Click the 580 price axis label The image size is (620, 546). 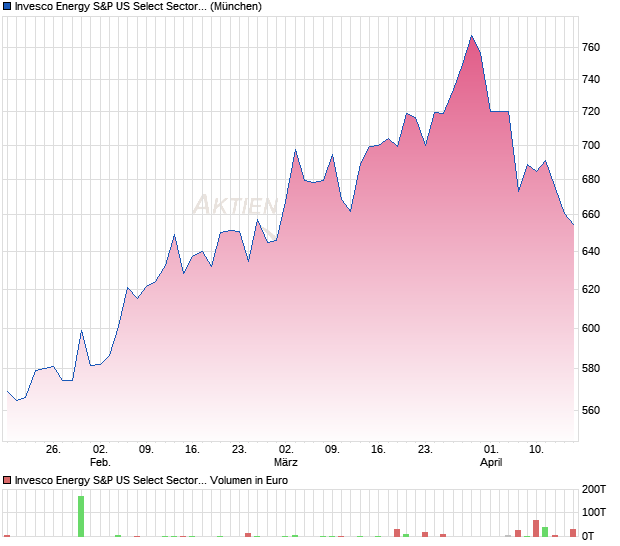click(x=591, y=368)
